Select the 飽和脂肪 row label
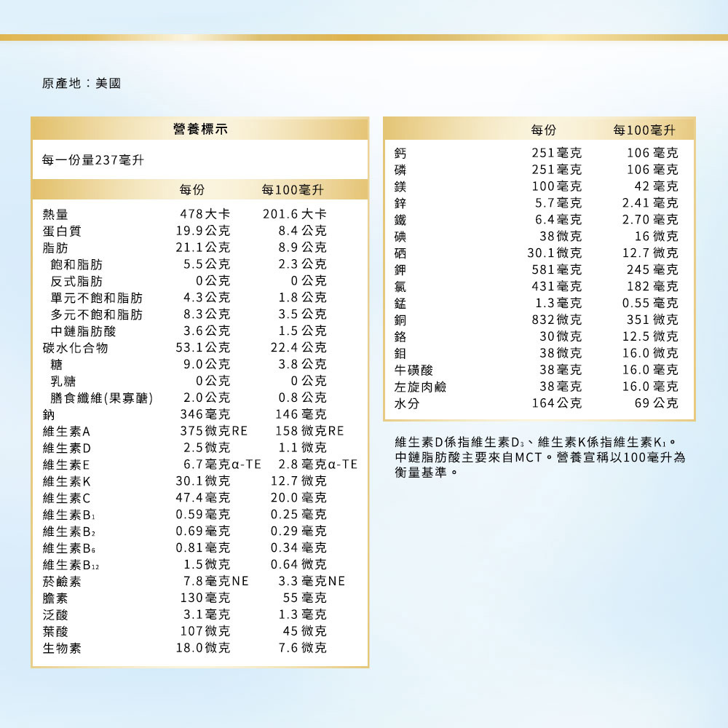This screenshot has height=728, width=728. (x=76, y=264)
